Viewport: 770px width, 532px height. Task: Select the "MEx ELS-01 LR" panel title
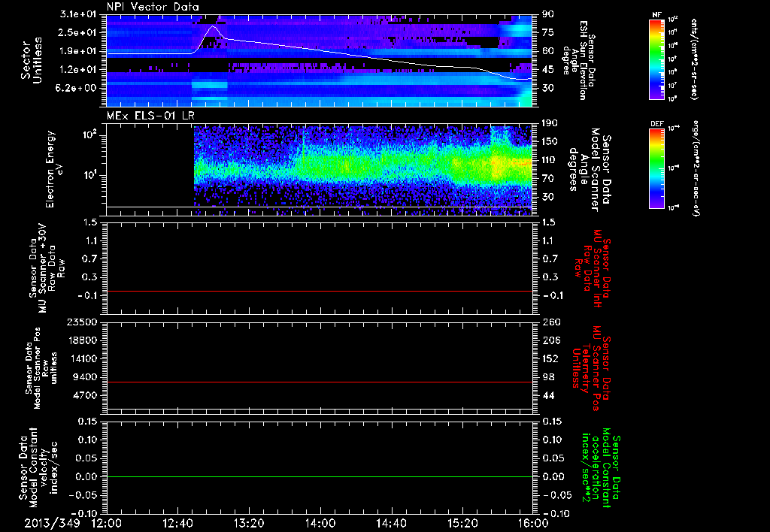click(x=150, y=116)
